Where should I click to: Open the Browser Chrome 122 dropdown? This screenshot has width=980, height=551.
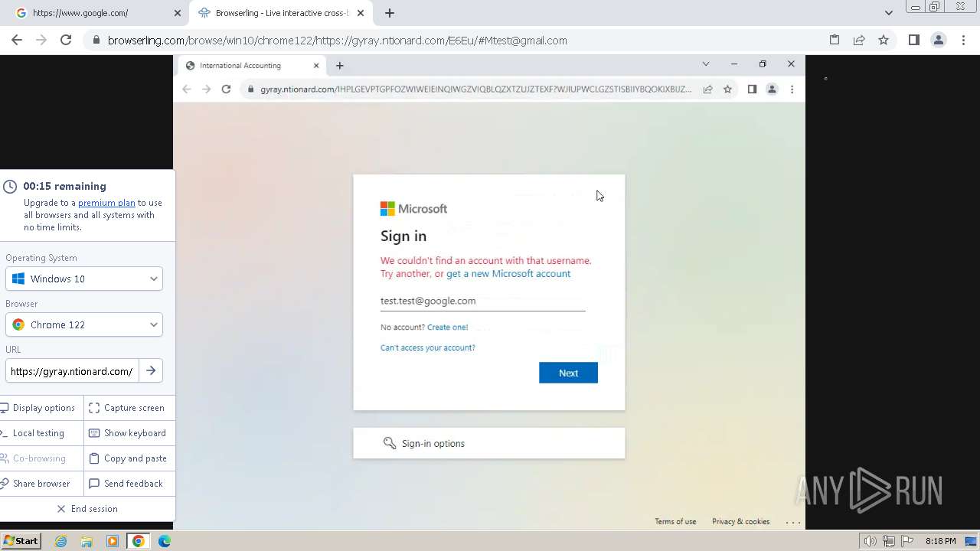(84, 325)
